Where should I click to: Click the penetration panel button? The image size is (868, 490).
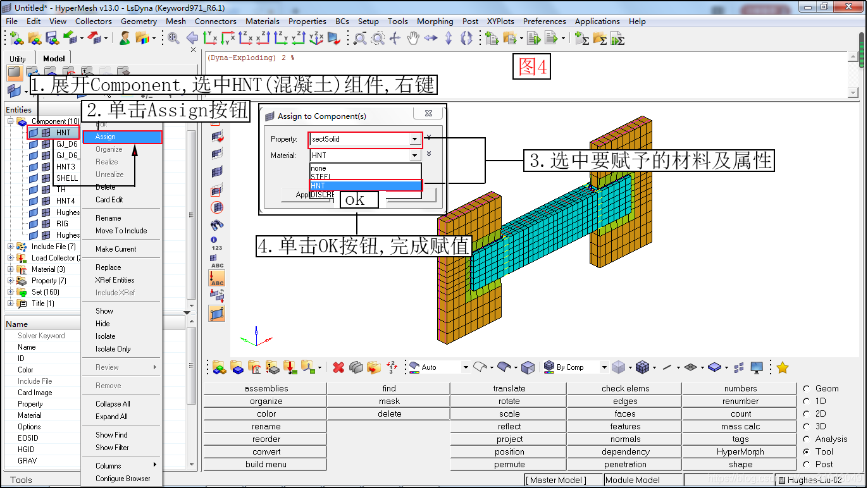coord(625,465)
